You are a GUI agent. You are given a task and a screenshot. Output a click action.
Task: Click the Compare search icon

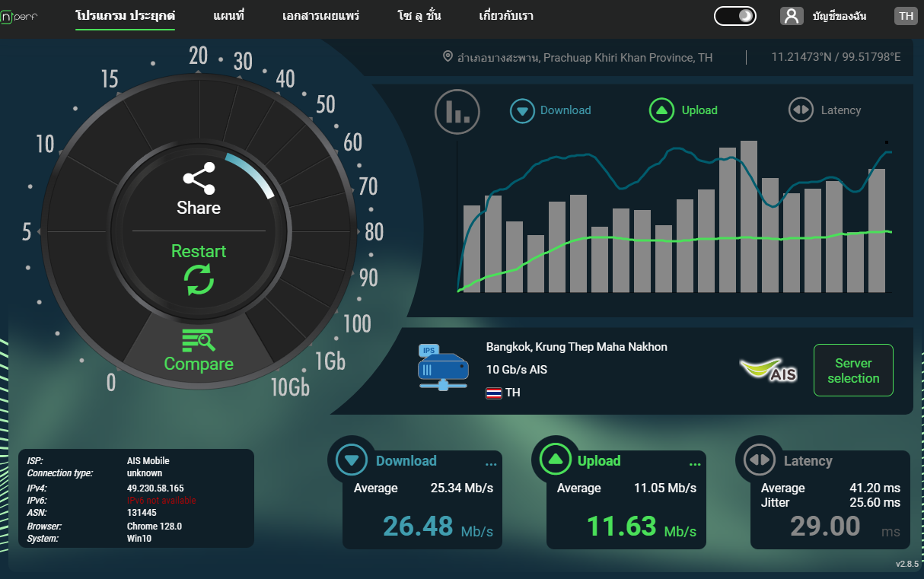point(199,340)
